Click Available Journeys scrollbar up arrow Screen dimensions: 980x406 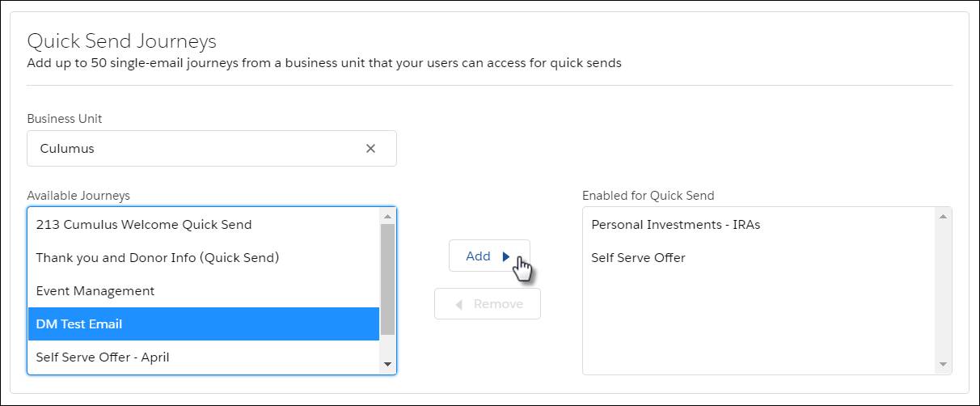pyautogui.click(x=388, y=216)
